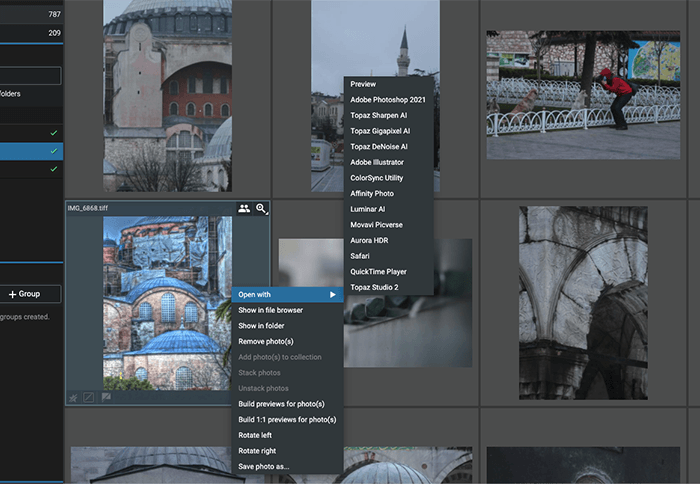
Task: Click the search input field in left sidebar
Action: tap(30, 75)
